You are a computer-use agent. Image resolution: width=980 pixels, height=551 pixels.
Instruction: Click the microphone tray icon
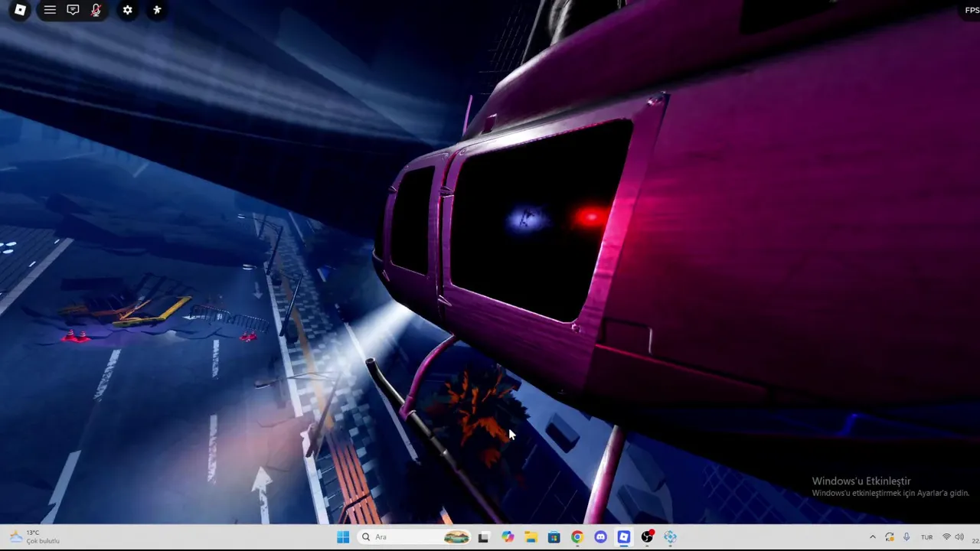(x=906, y=537)
